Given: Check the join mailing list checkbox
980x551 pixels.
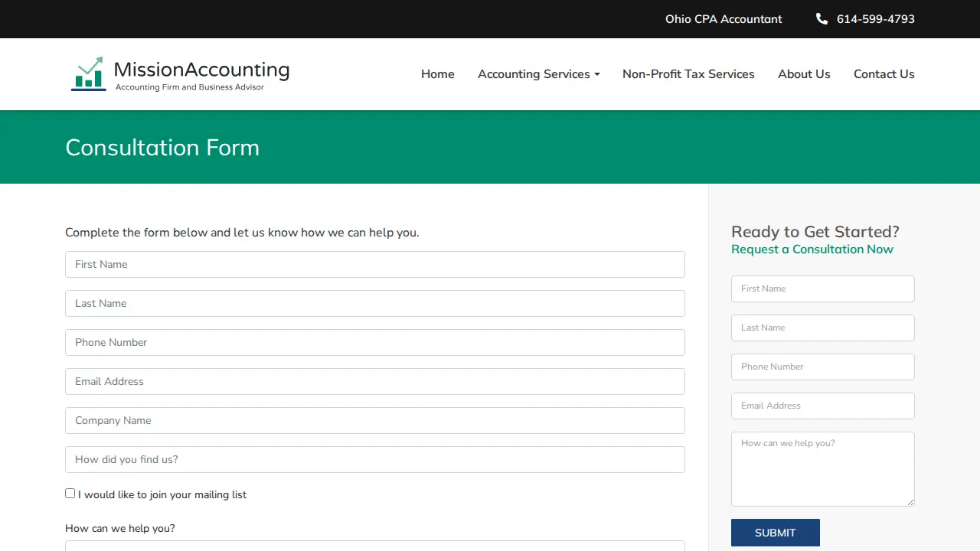Looking at the screenshot, I should pyautogui.click(x=70, y=494).
